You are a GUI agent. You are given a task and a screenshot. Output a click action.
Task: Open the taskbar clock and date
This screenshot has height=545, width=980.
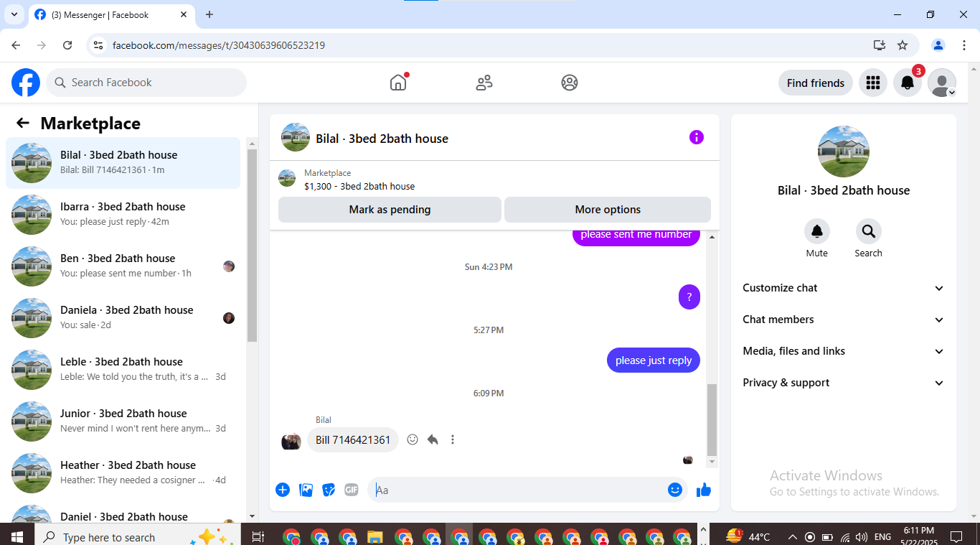919,536
